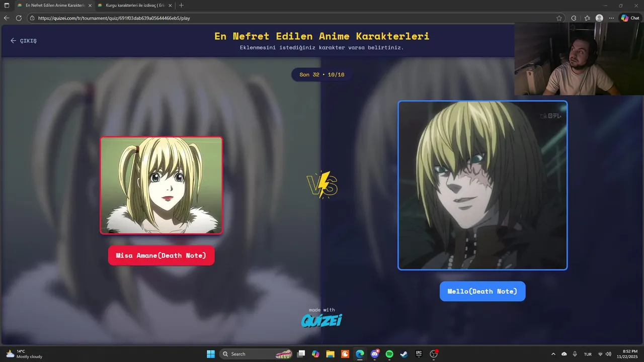Switch to 'Kurgu karakterleri ile izdivaç' tab
The width and height of the screenshot is (644, 362).
[x=134, y=5]
